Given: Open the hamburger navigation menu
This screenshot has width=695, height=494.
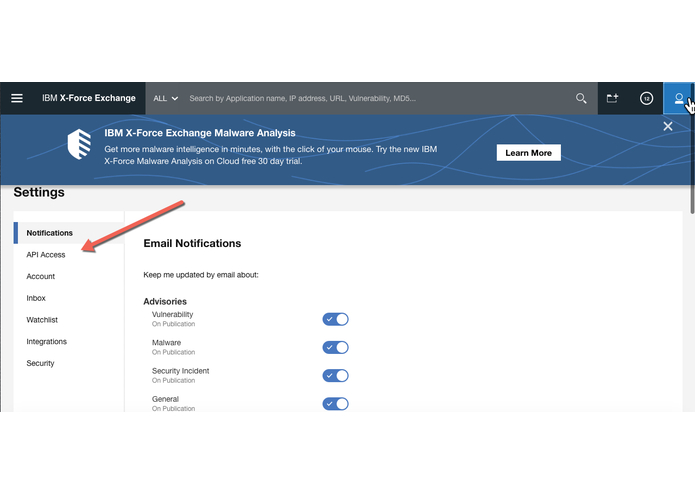Looking at the screenshot, I should [x=17, y=98].
